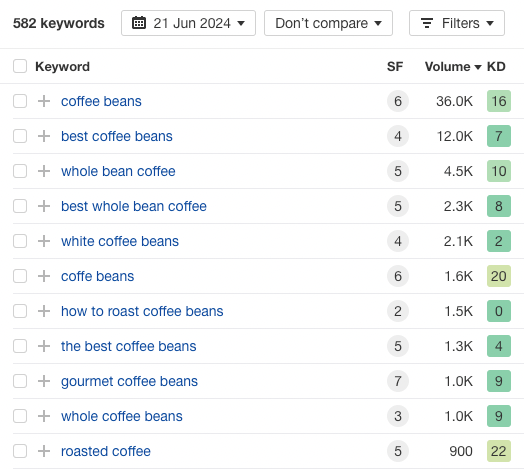The height and width of the screenshot is (469, 524).
Task: Check the box for 'whole bean coffee'
Action: 20,171
